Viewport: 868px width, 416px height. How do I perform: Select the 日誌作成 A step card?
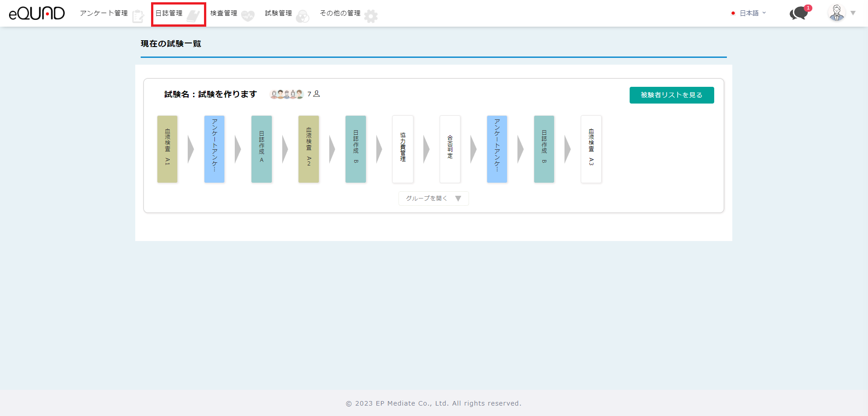pyautogui.click(x=261, y=149)
